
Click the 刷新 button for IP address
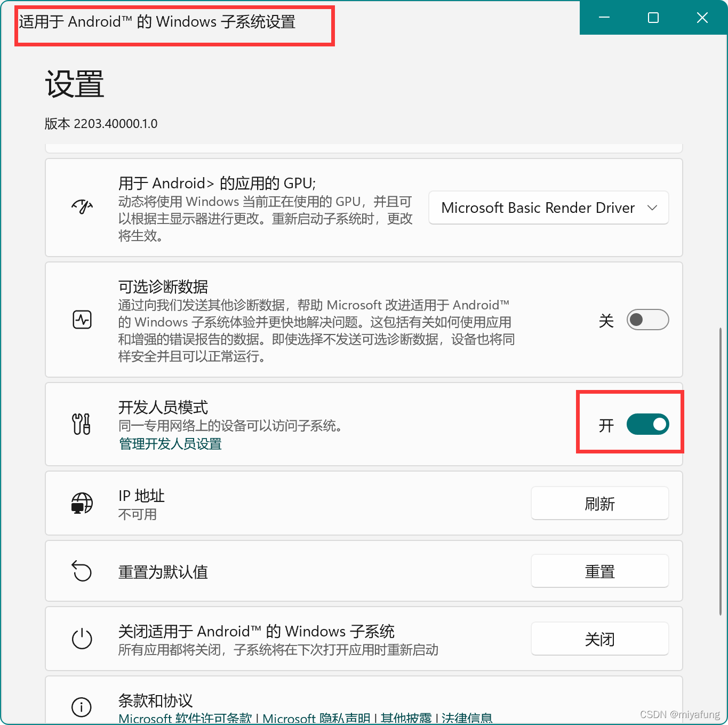599,503
